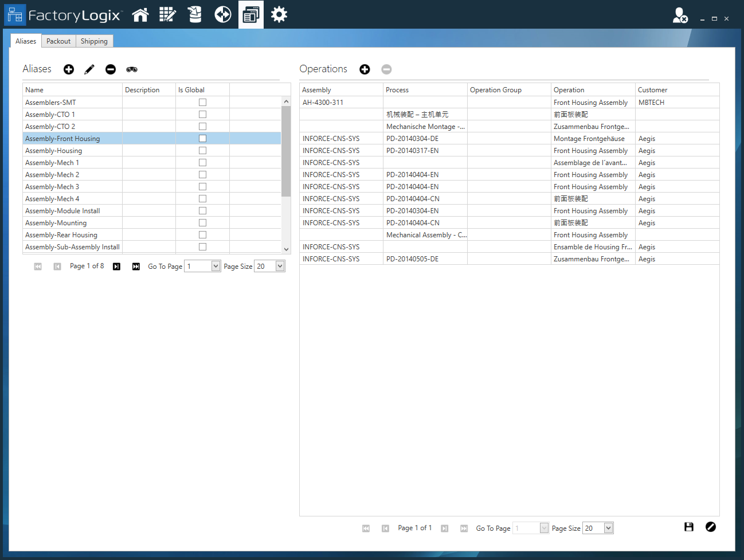The height and width of the screenshot is (560, 744).
Task: Cancel changes with the slashed-circle icon
Action: point(711,527)
